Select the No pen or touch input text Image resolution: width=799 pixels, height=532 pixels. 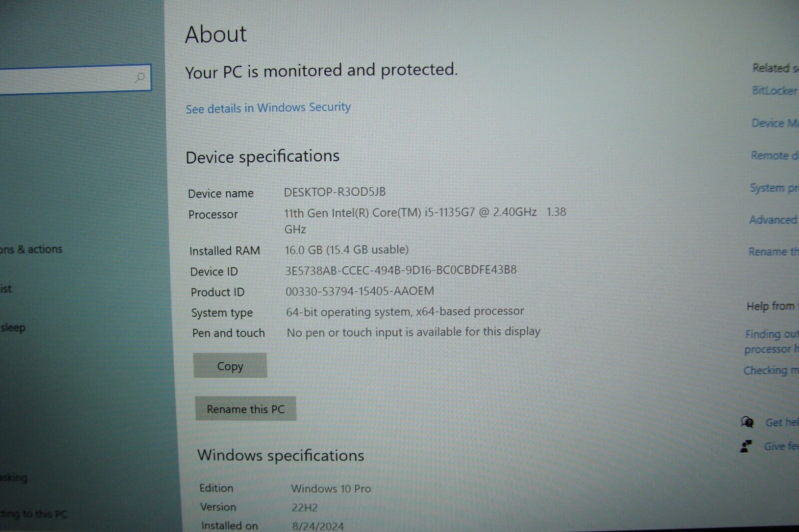(x=413, y=332)
